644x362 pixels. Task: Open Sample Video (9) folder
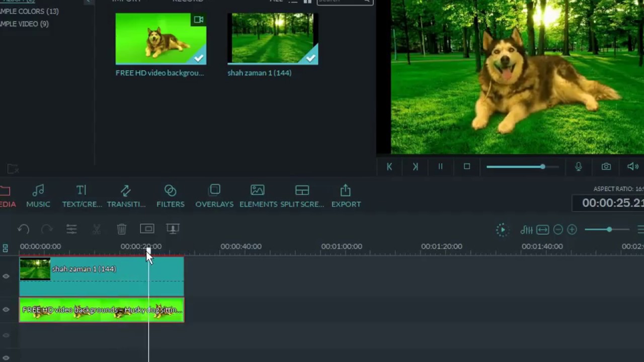tap(24, 24)
